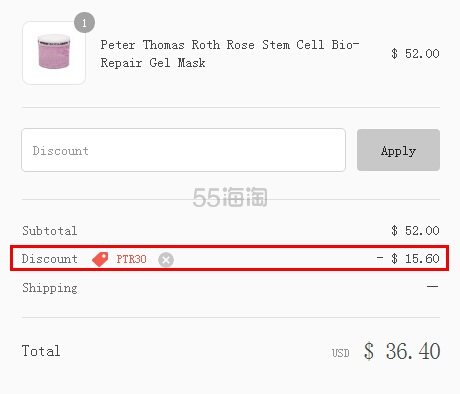Click the 55海淘 watermark logo

[230, 197]
